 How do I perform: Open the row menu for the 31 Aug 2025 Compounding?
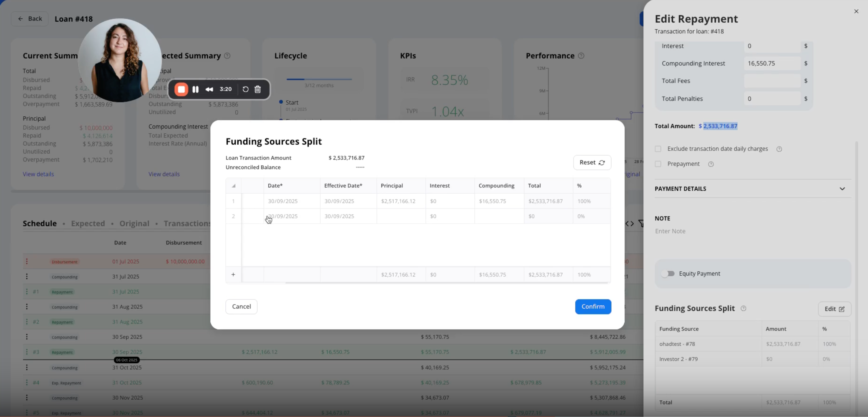[x=27, y=307]
